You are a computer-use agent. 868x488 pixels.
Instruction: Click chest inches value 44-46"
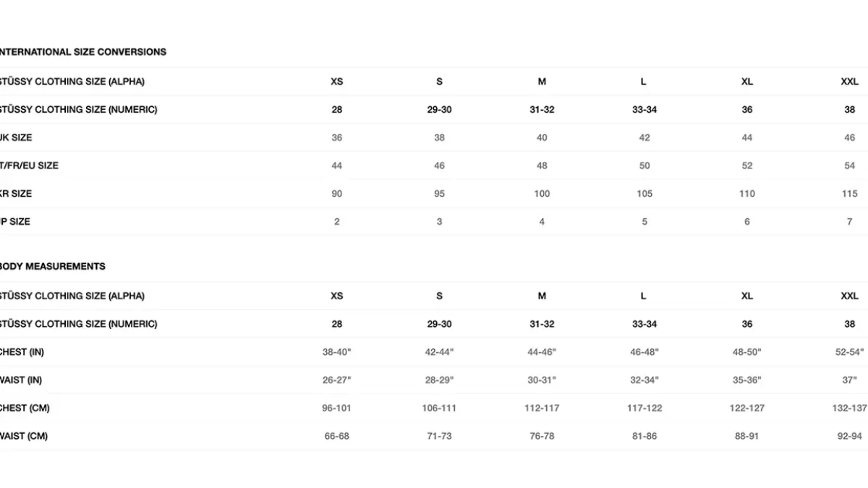[542, 352]
